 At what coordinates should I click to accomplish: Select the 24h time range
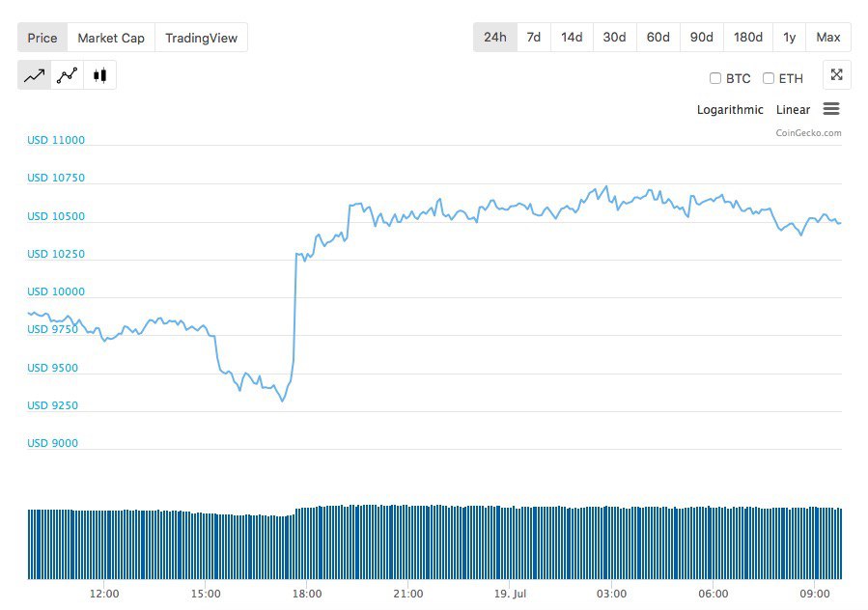pos(495,37)
